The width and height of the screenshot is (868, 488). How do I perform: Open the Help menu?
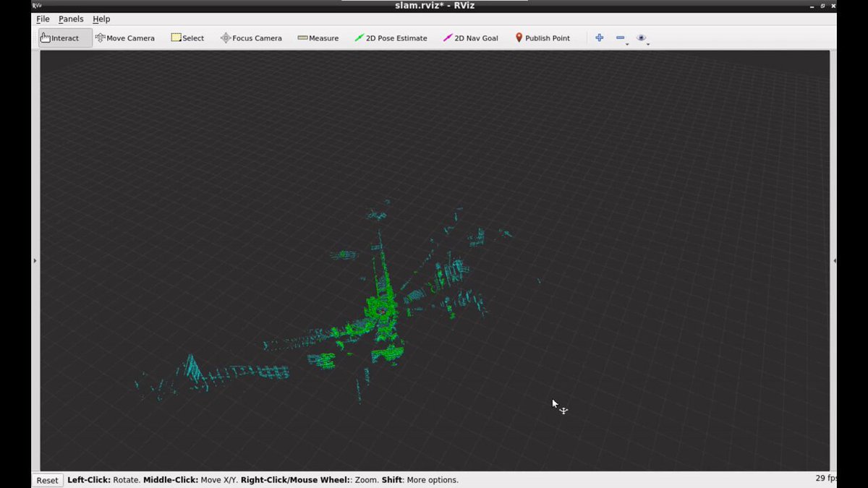click(x=101, y=19)
